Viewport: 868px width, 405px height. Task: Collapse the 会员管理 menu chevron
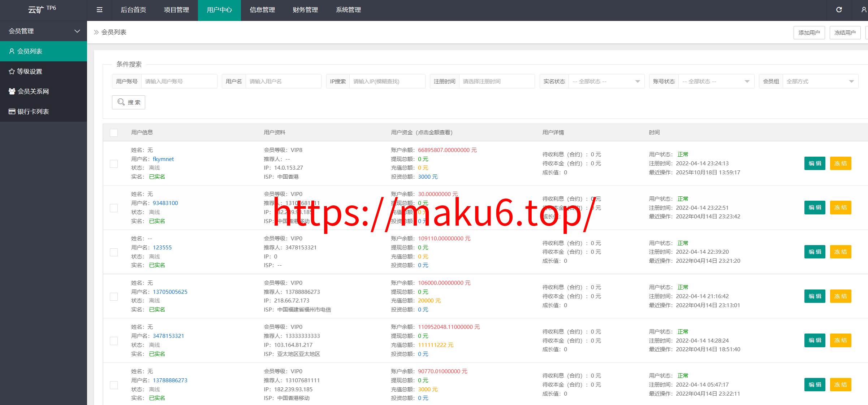click(x=77, y=31)
